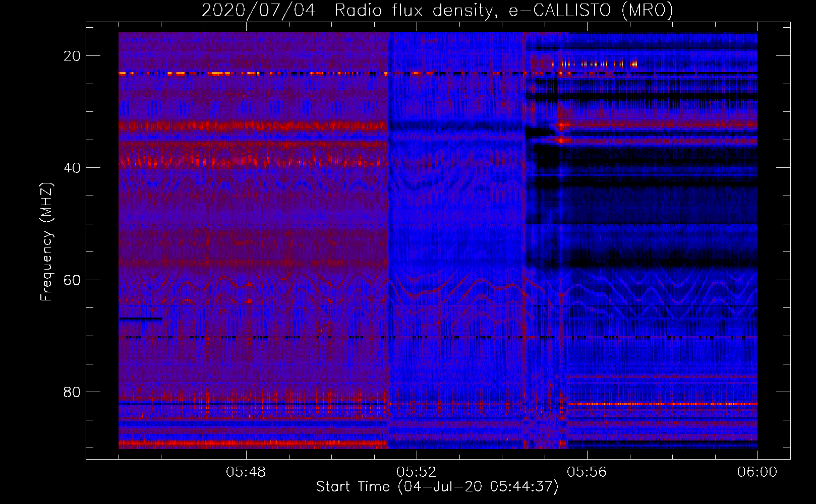Click the 'Start Time (04-Jul-20 05:44:37)' axis label

[x=437, y=487]
